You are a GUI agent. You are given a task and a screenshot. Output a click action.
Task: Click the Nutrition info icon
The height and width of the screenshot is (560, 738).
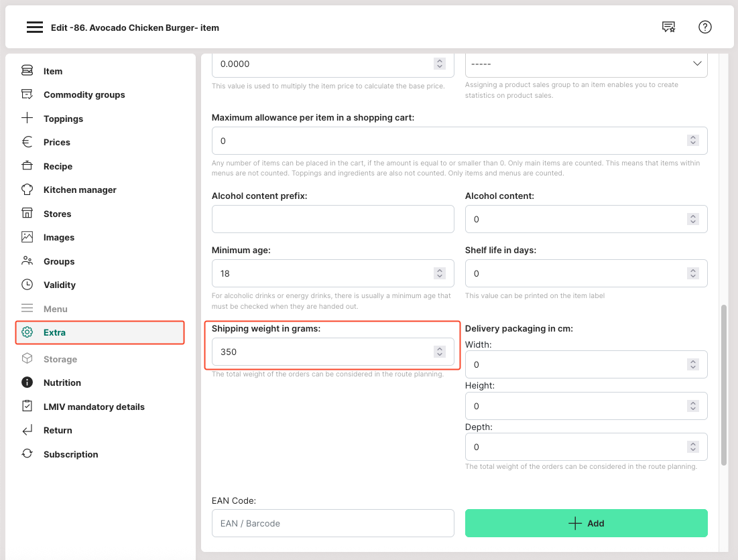click(27, 382)
